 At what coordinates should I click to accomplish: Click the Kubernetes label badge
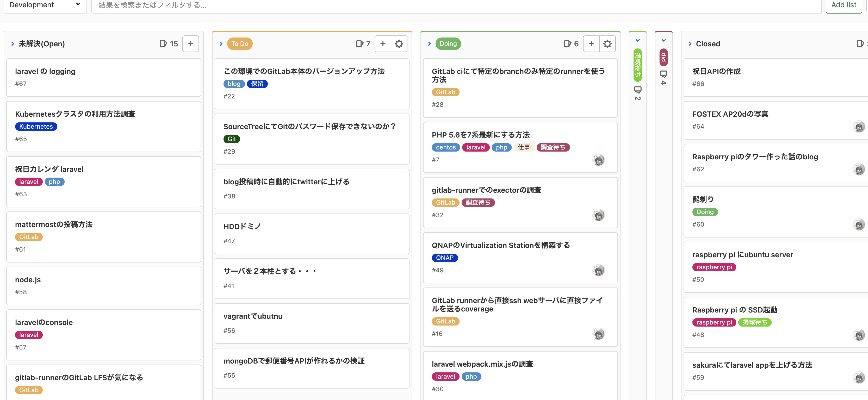pyautogui.click(x=36, y=126)
